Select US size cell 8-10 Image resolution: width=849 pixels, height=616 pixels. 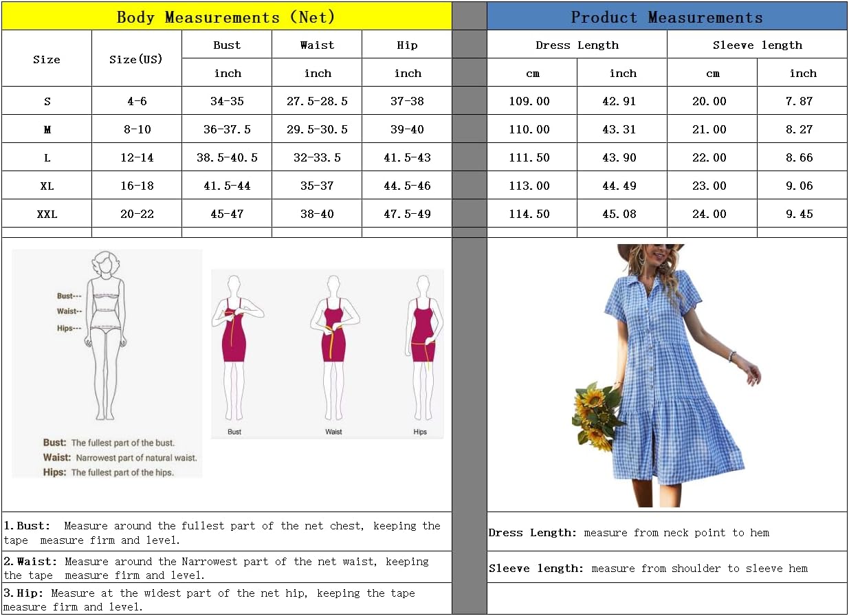137,129
